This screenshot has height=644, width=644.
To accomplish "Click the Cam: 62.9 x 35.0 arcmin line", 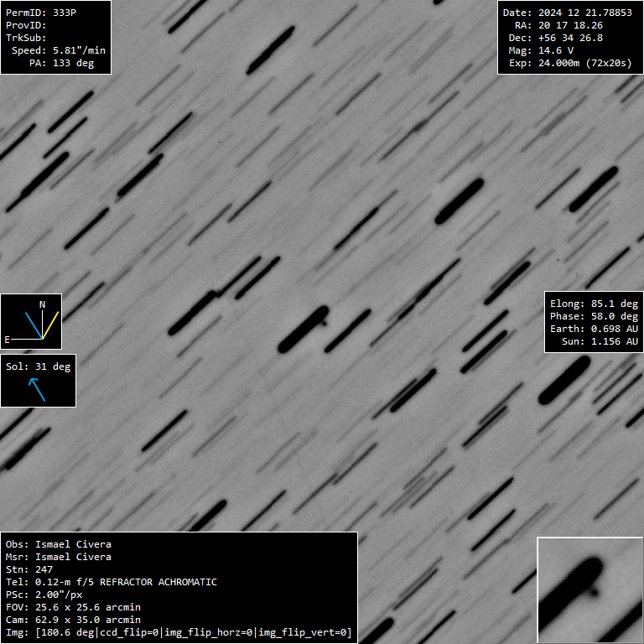I will pyautogui.click(x=73, y=620).
